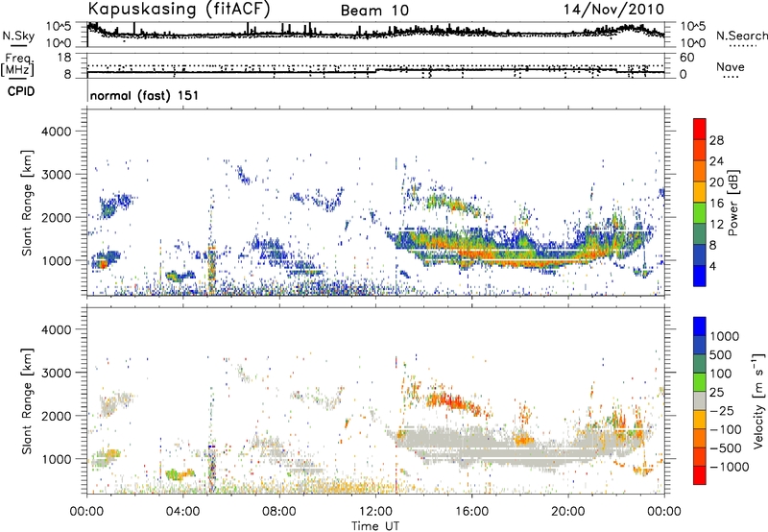The height and width of the screenshot is (532, 768).
Task: Click the velocity color bar legend
Action: click(x=700, y=400)
